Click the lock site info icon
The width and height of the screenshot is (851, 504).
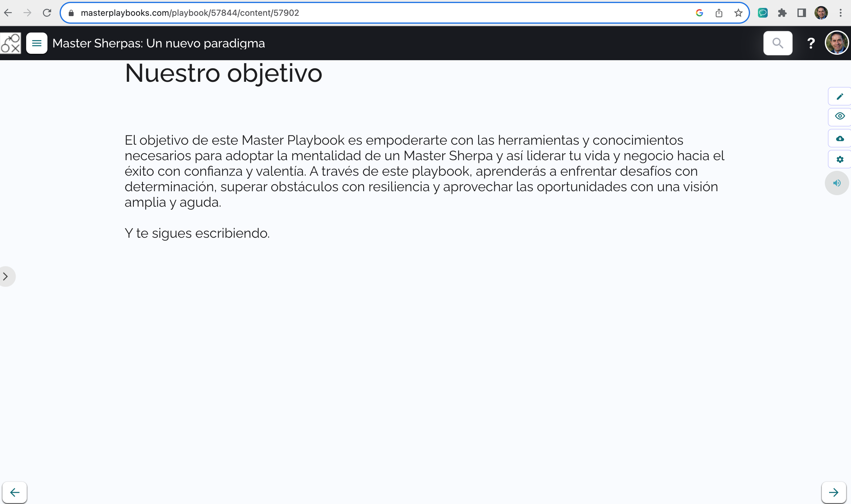point(71,13)
